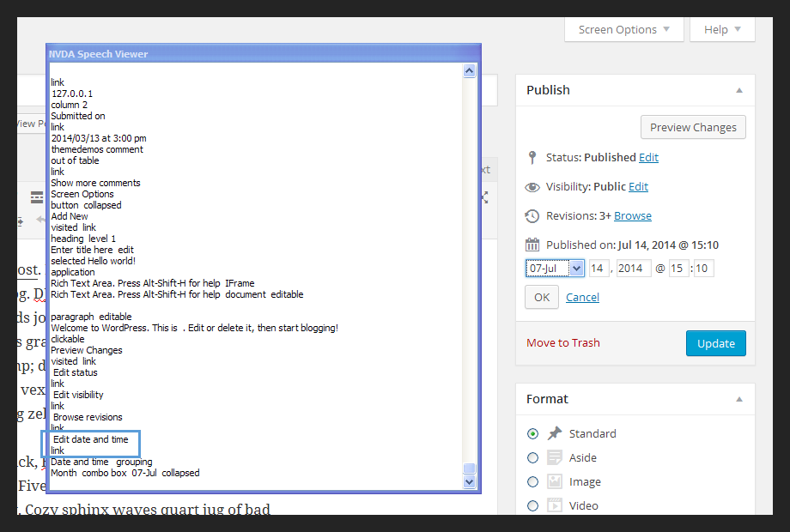Click the hour field showing 15
Viewport: 790px width, 532px height.
[678, 269]
